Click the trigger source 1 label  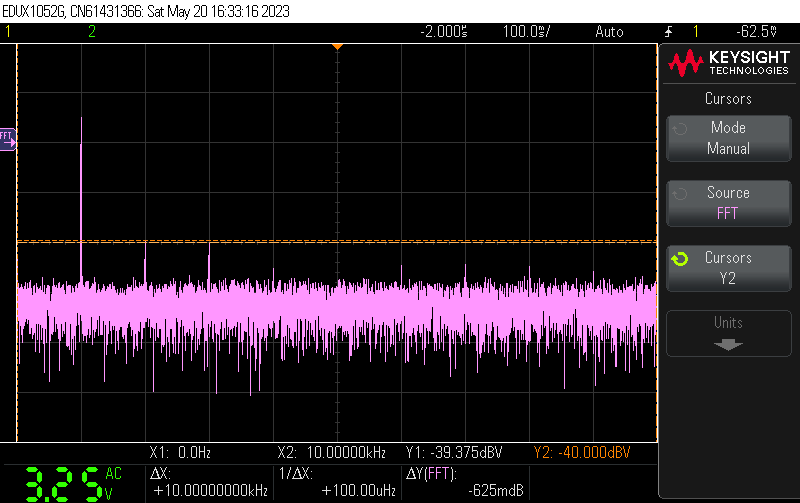(x=695, y=32)
